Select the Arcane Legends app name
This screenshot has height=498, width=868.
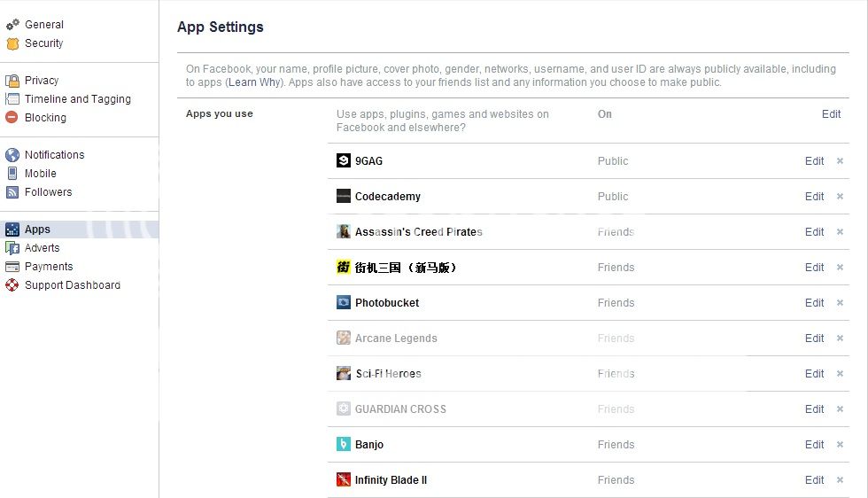coord(396,338)
